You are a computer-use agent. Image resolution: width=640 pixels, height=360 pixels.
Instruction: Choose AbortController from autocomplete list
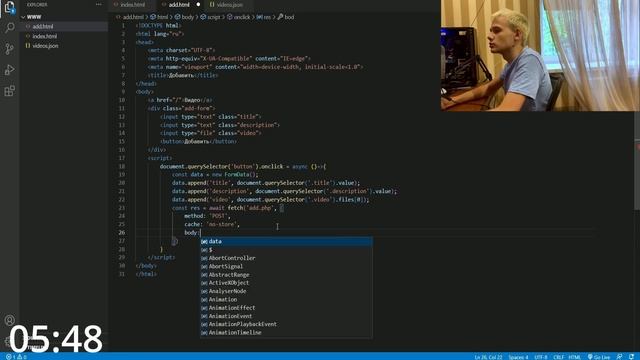[x=286, y=258]
